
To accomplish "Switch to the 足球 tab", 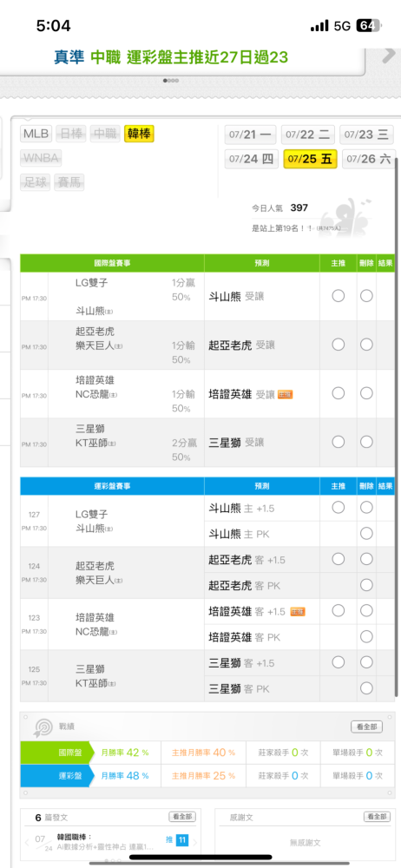I will coord(35,182).
